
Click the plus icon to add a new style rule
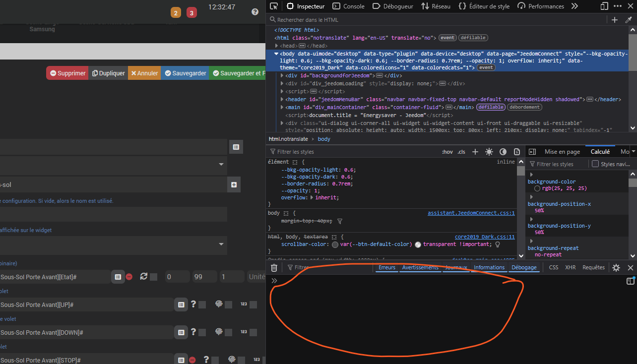475,152
